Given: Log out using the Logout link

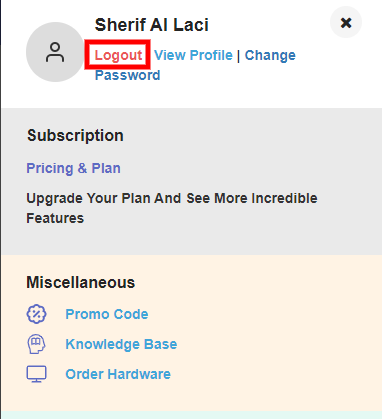Looking at the screenshot, I should pyautogui.click(x=118, y=55).
